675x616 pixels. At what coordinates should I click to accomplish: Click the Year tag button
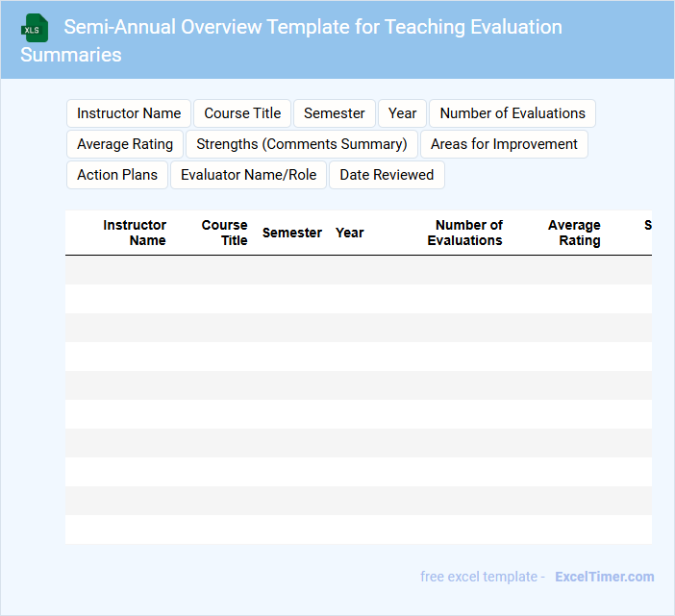point(402,113)
